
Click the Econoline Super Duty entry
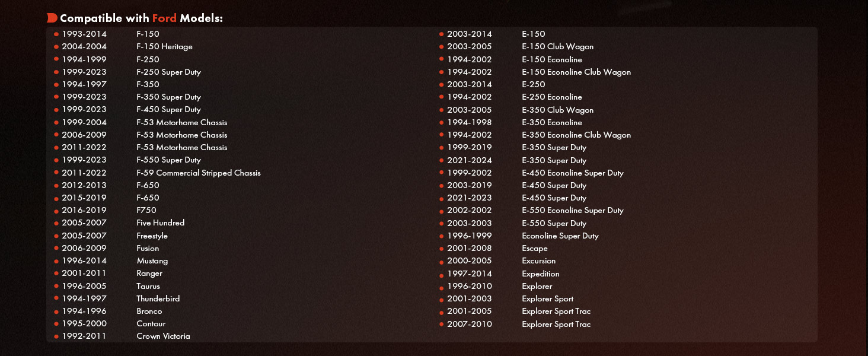560,236
